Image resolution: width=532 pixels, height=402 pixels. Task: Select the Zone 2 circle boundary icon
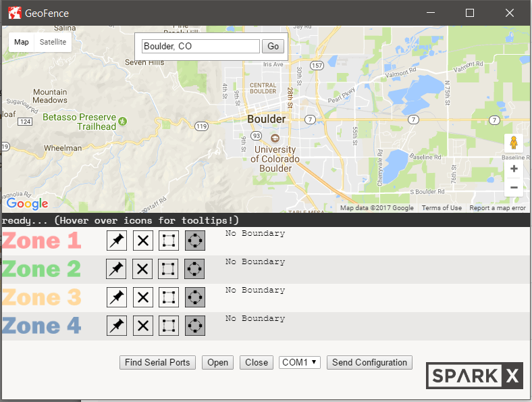pos(194,269)
